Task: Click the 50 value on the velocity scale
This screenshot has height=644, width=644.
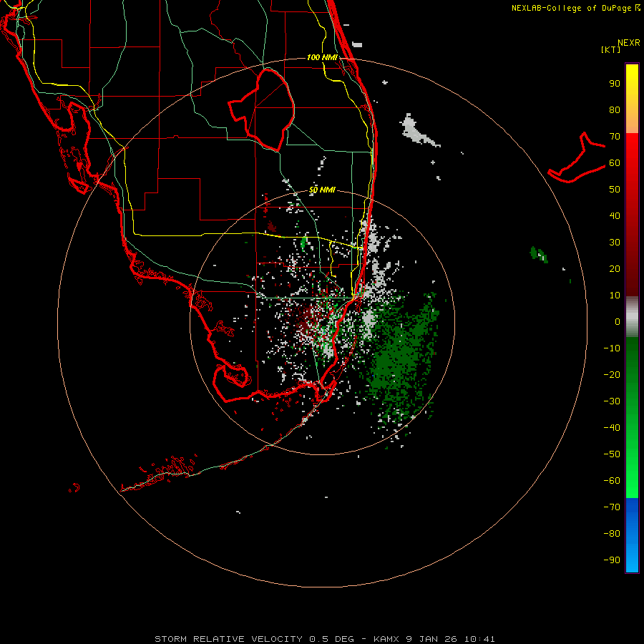Action: 615,190
